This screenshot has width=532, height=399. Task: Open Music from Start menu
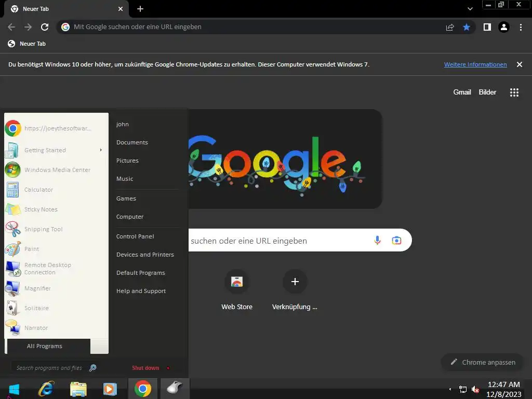coord(125,179)
